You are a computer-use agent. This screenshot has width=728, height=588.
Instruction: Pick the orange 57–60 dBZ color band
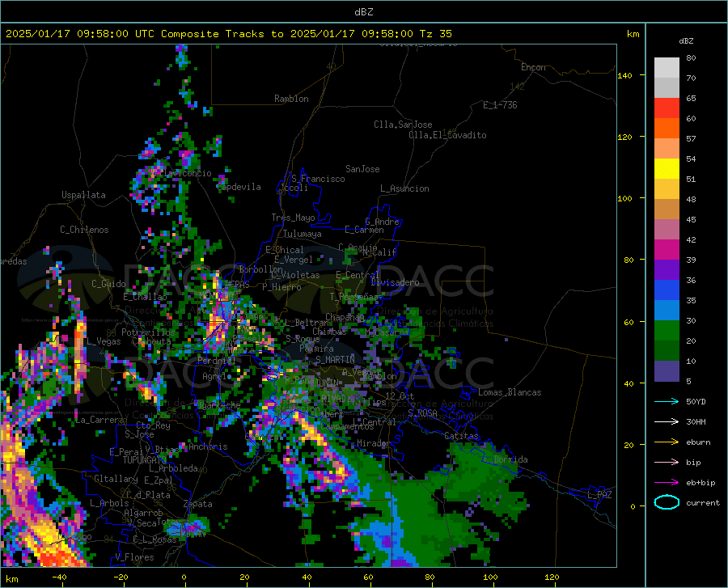[x=667, y=129]
